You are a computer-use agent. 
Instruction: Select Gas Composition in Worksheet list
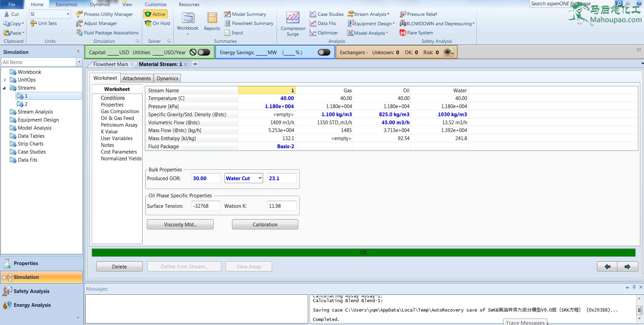tap(120, 111)
